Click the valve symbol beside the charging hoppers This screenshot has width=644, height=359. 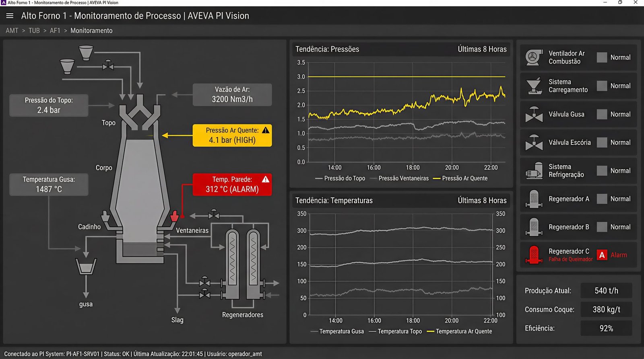108,65
